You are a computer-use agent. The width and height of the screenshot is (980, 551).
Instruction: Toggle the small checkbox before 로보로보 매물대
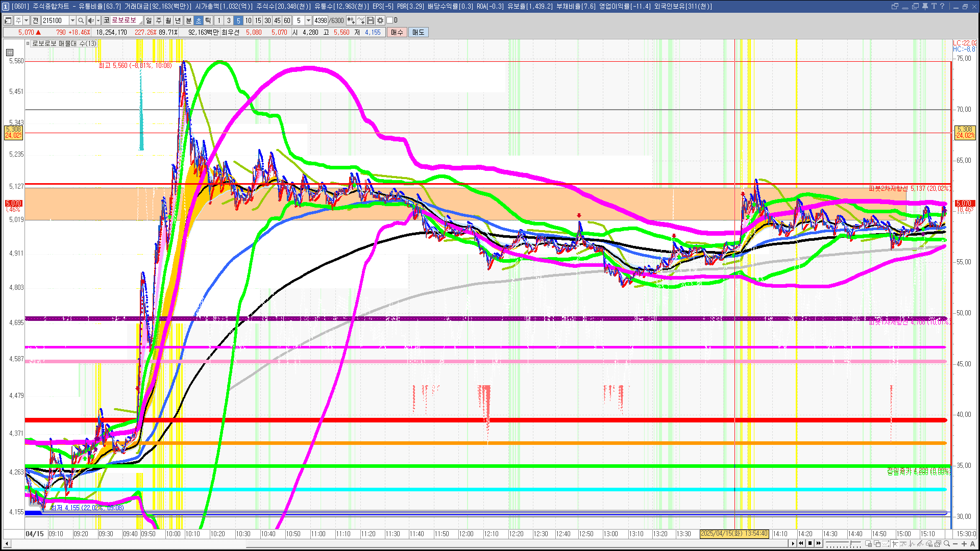point(28,43)
